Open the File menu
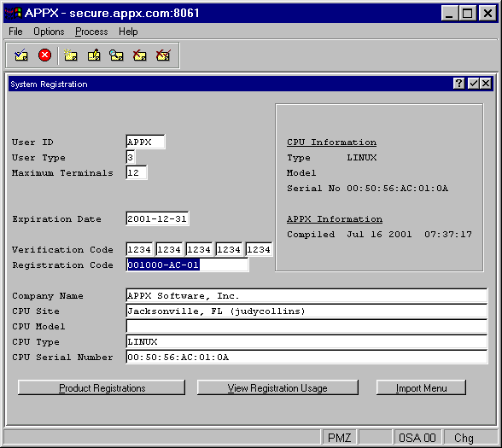This screenshot has height=448, width=502. coord(15,32)
